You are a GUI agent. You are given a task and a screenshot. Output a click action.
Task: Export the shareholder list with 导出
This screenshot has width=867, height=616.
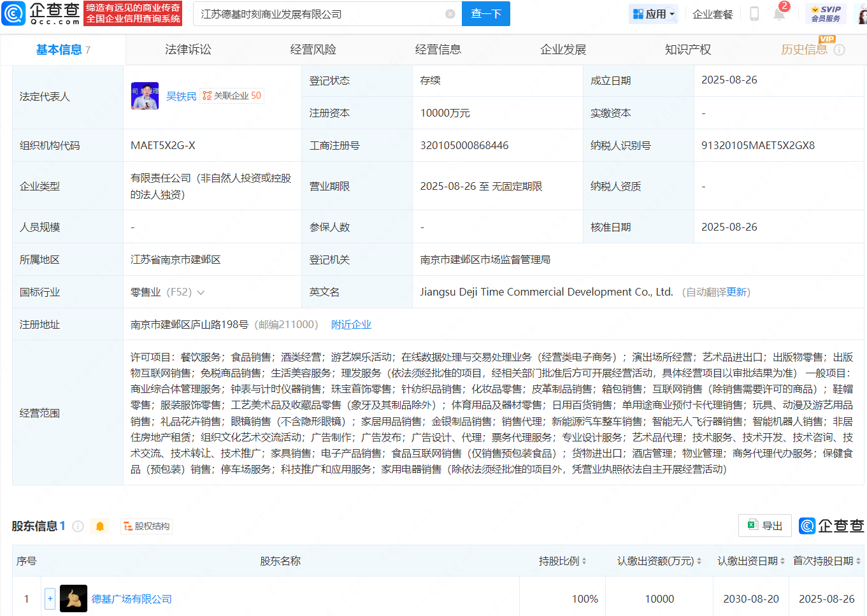[765, 526]
